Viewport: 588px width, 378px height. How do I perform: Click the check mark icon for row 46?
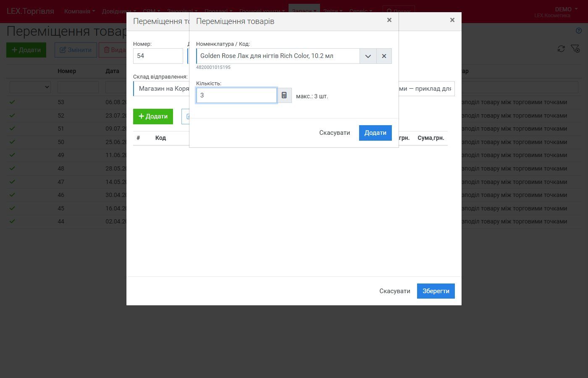12,195
